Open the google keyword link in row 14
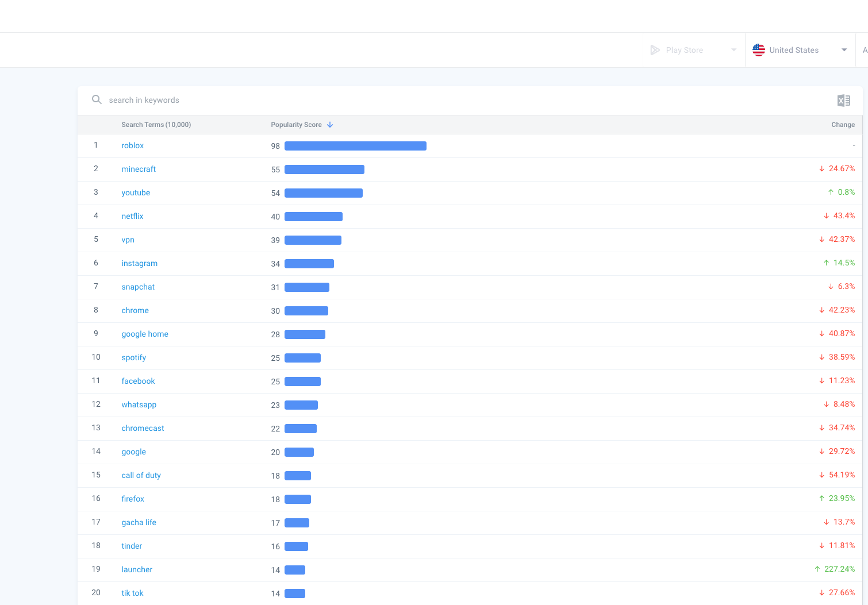868x605 pixels. coord(133,452)
